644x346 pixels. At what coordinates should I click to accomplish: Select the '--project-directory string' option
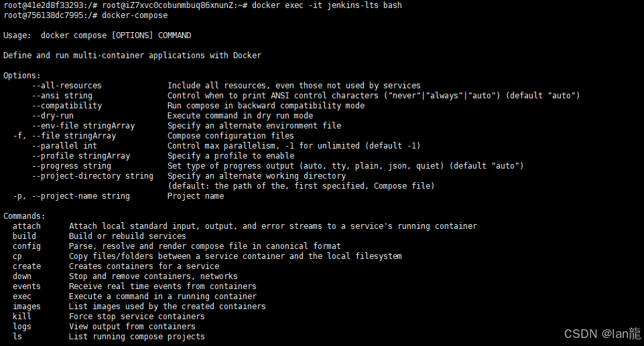click(x=92, y=176)
